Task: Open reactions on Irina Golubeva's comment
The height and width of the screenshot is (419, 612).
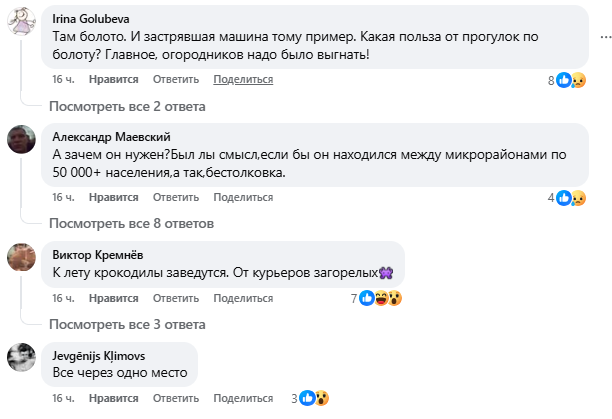Action: click(570, 80)
